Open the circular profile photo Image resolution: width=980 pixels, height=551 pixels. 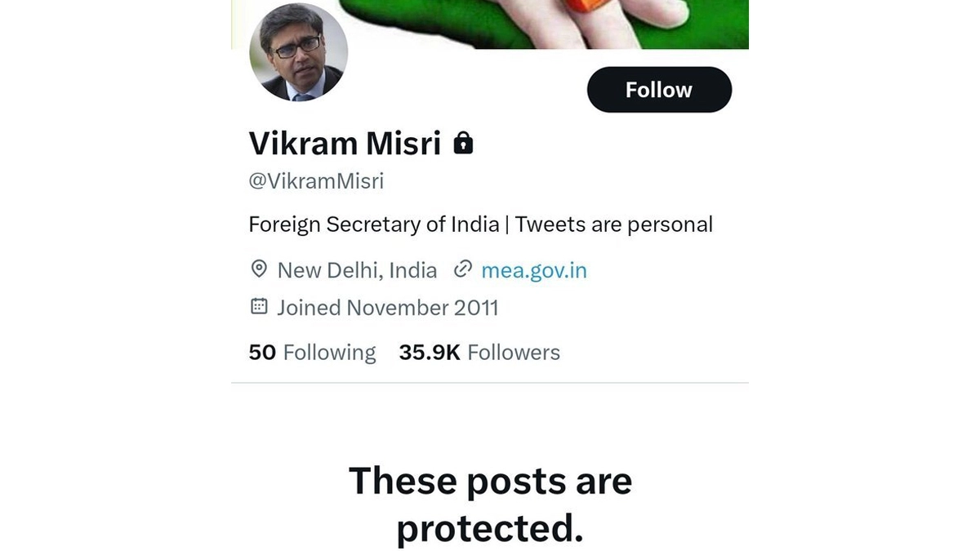click(299, 52)
